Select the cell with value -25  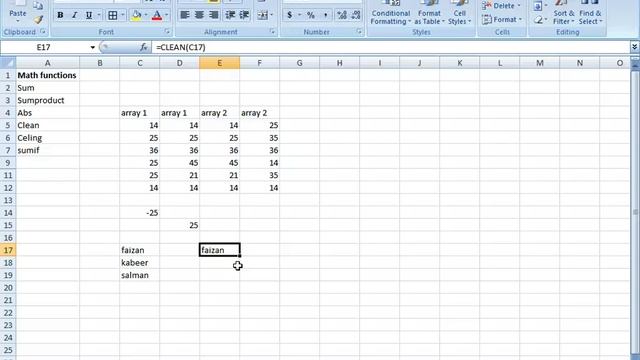tap(140, 213)
